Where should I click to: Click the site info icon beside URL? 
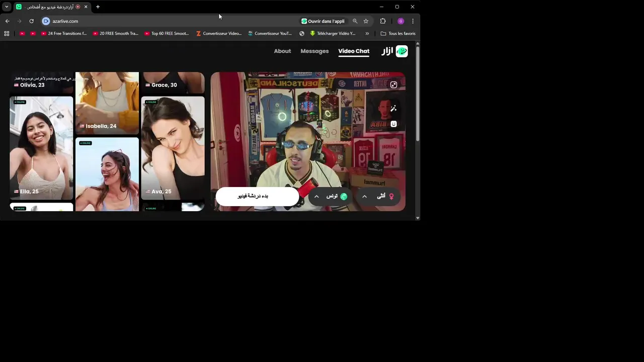pyautogui.click(x=46, y=21)
